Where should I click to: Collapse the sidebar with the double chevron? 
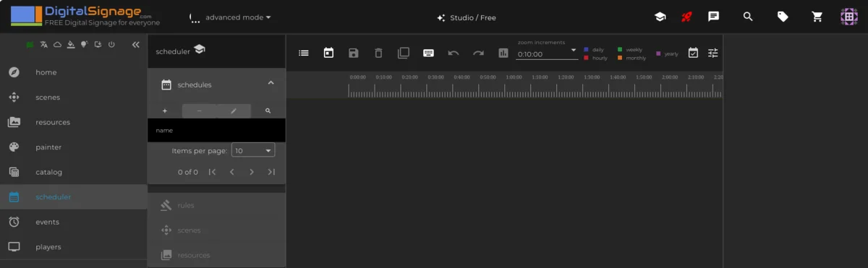(x=135, y=45)
